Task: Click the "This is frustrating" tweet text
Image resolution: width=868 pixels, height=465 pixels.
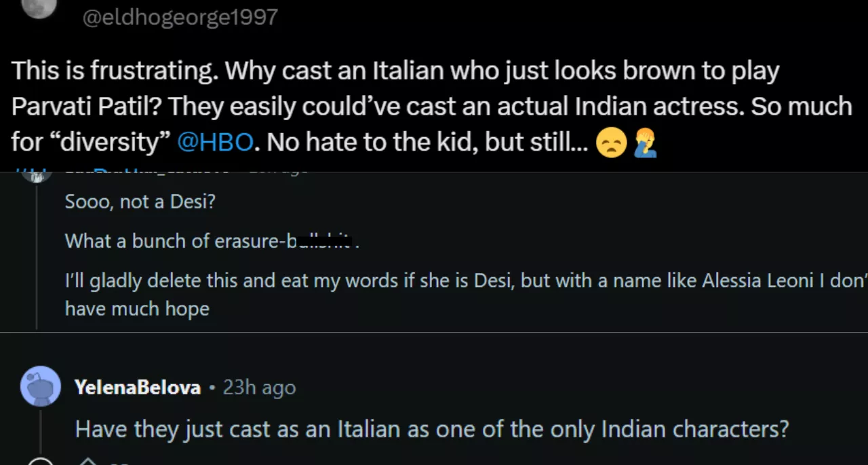Action: coord(395,71)
